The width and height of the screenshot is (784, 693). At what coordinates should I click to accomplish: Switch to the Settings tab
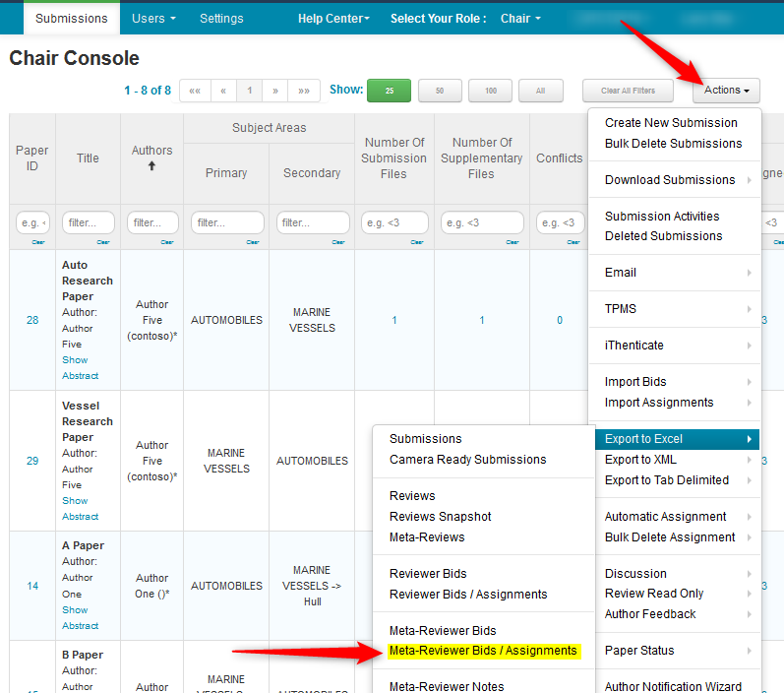pyautogui.click(x=221, y=18)
